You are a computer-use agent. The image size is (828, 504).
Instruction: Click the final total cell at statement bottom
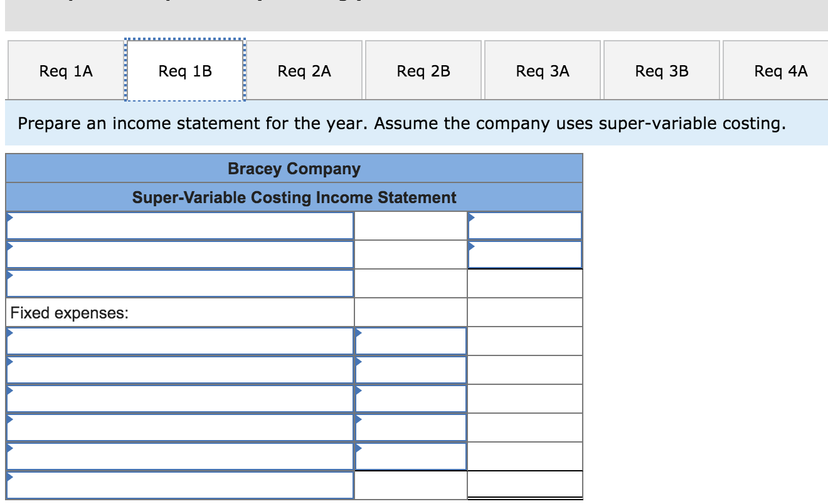click(x=525, y=483)
